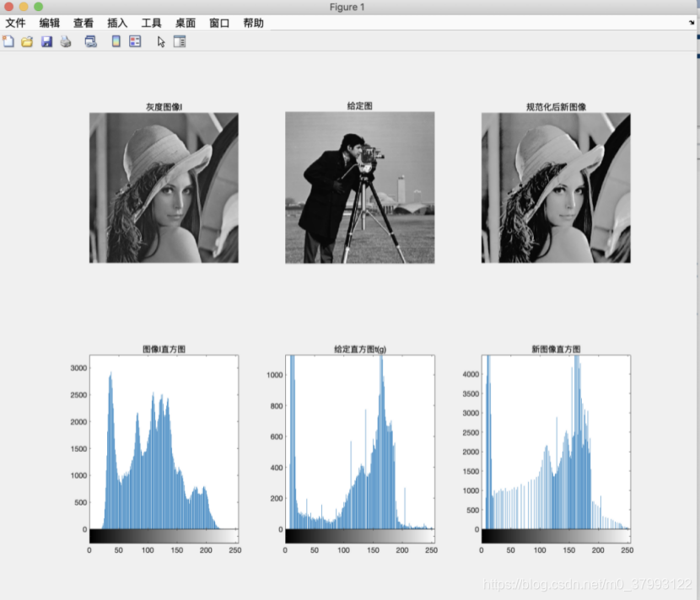Image resolution: width=700 pixels, height=600 pixels.
Task: Open the 插入 menu
Action: coord(117,24)
